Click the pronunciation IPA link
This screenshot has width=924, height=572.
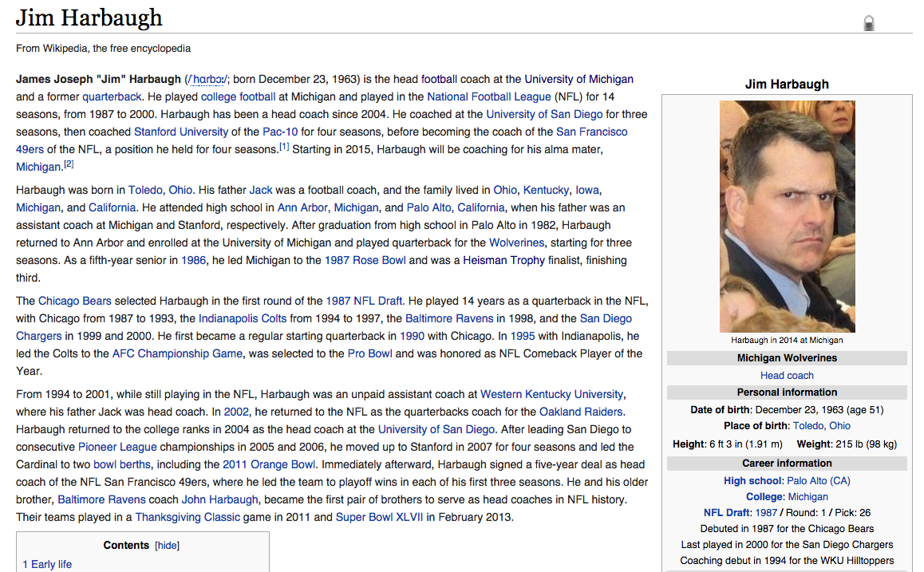point(207,80)
